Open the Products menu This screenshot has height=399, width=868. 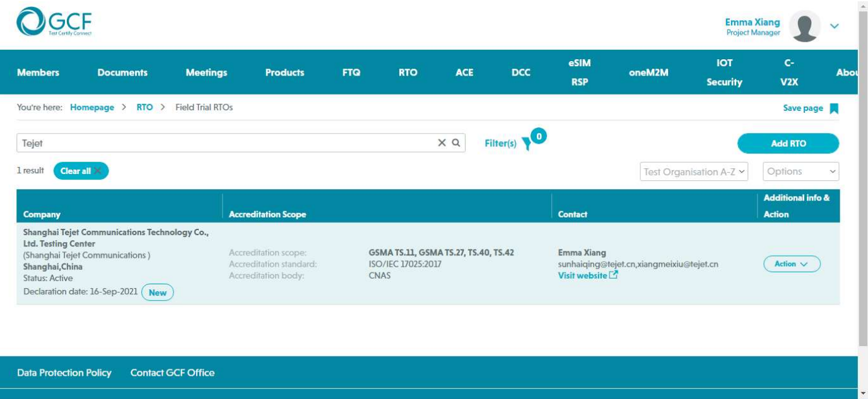[284, 72]
